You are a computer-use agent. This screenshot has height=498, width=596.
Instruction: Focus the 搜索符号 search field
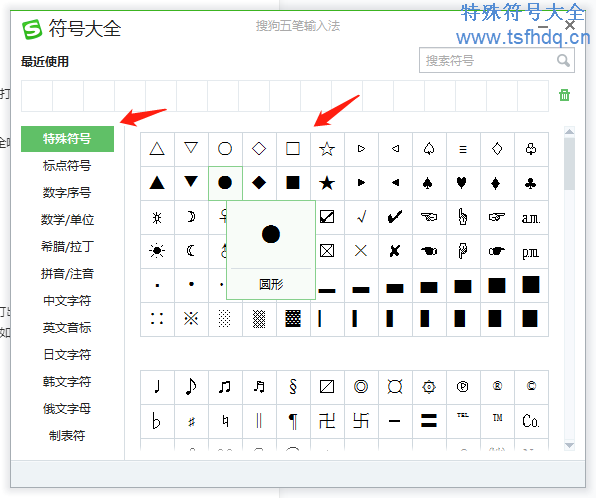497,60
